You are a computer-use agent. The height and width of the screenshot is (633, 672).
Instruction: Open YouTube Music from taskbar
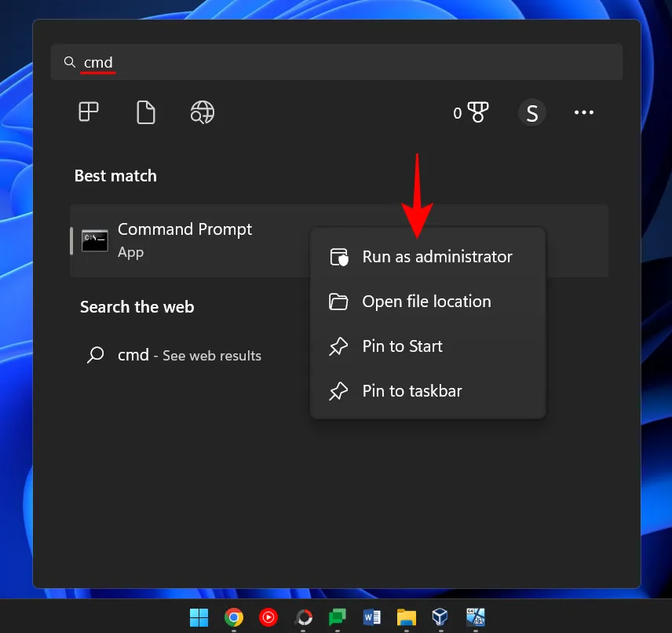point(268,617)
